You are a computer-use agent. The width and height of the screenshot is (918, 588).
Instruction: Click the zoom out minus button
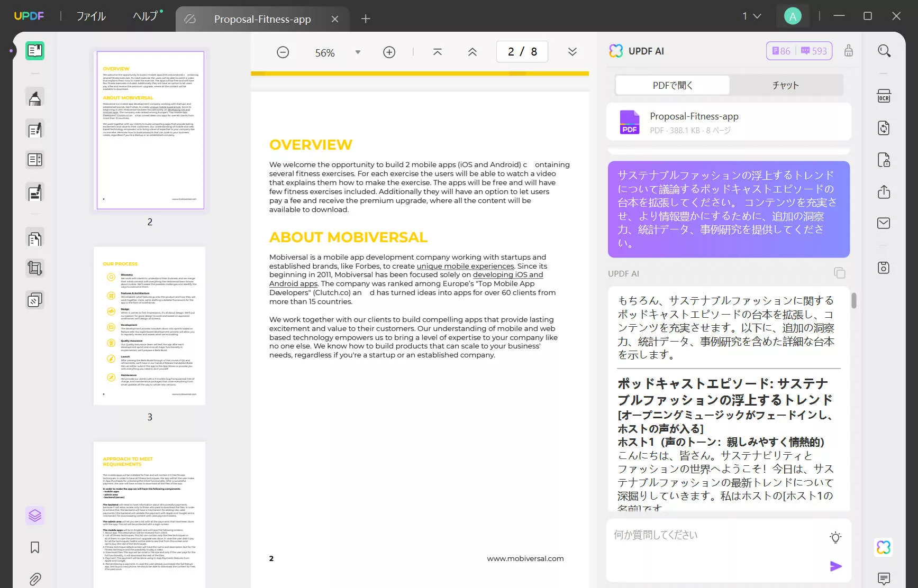(x=283, y=52)
